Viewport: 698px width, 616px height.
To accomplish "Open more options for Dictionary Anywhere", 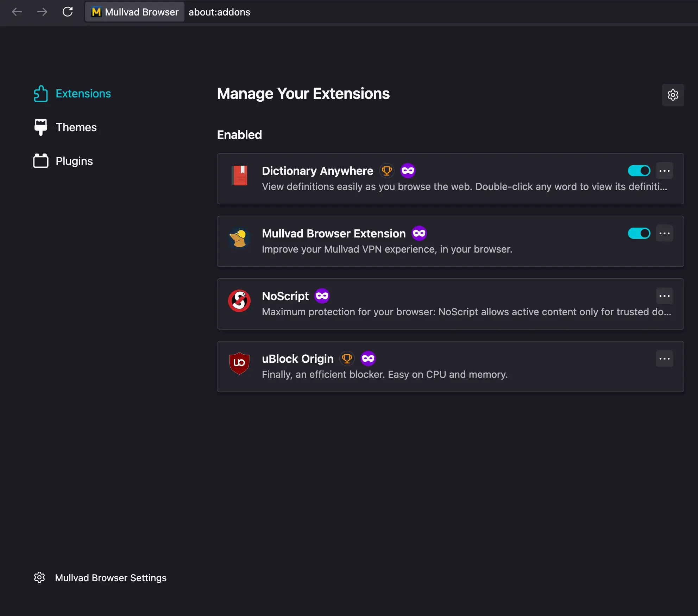I will point(665,171).
